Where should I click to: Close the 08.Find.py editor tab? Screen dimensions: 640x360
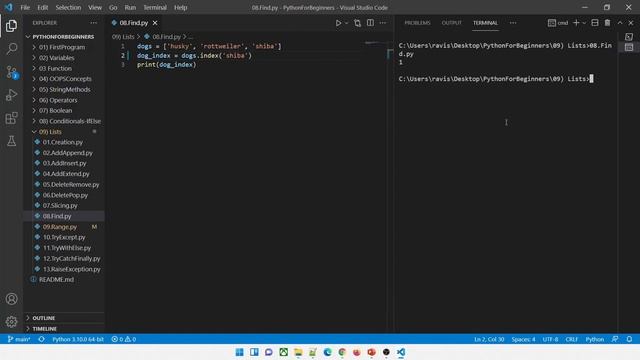155,23
